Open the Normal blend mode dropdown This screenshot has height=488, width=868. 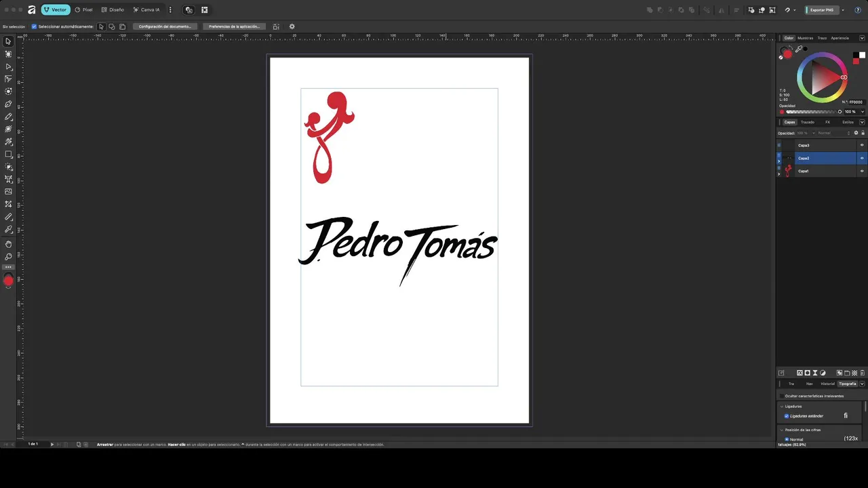point(834,133)
